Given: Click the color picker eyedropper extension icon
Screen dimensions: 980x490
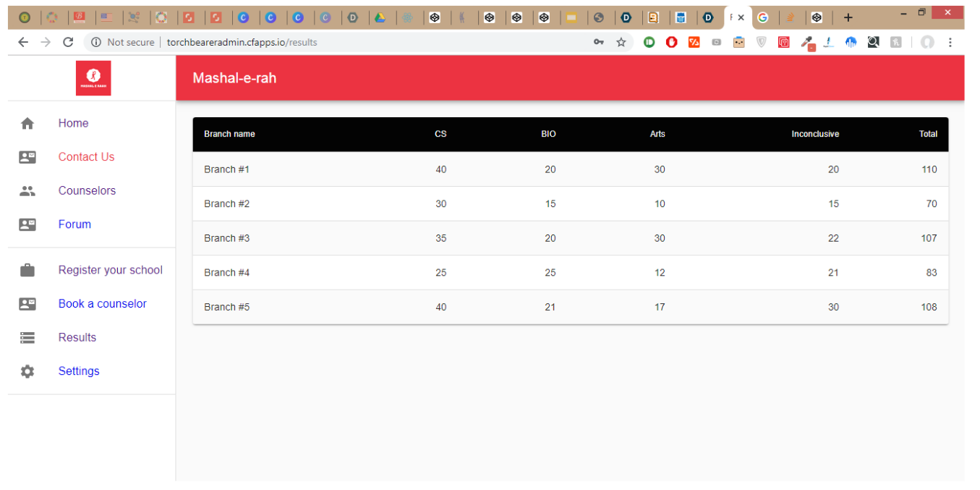Looking at the screenshot, I should [808, 43].
